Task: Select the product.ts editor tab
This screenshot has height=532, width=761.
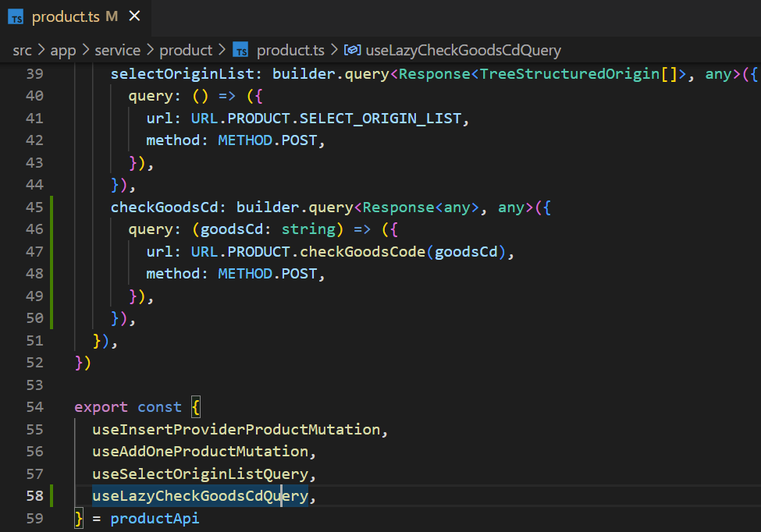Action: [x=75, y=17]
